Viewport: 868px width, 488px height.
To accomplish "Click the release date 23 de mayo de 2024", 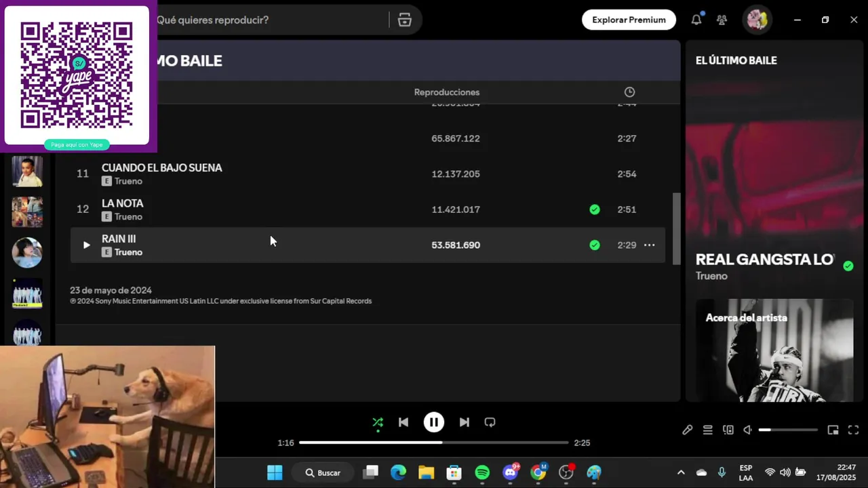I will point(111,290).
